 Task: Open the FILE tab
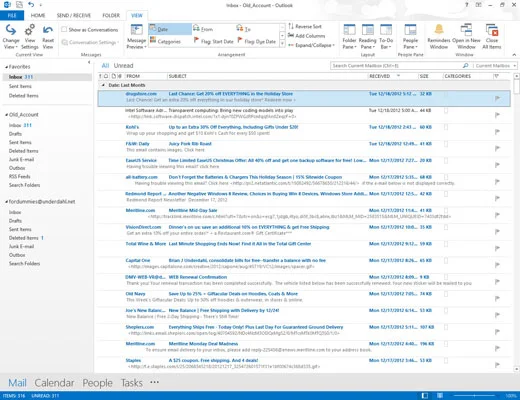click(12, 15)
